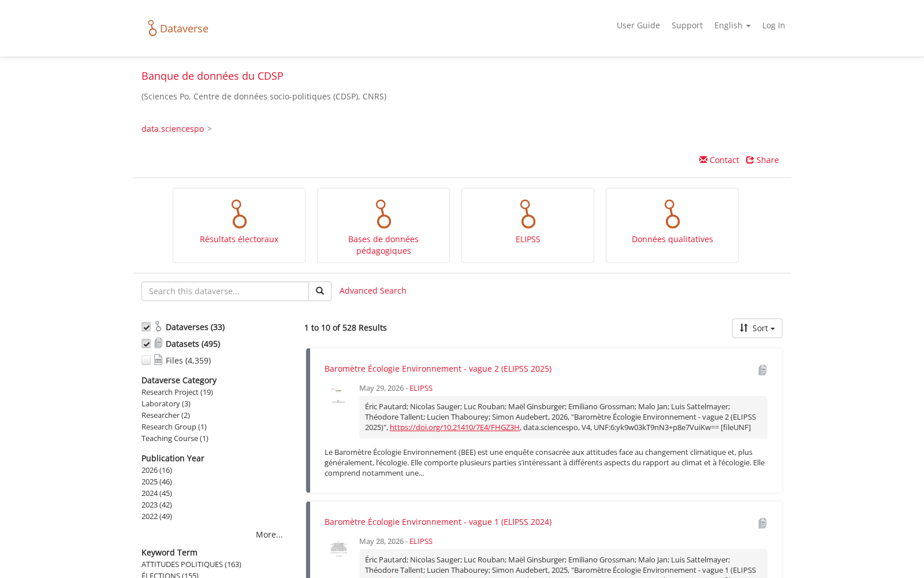Click the magnifier search button
The width and height of the screenshot is (924, 578).
coord(320,291)
